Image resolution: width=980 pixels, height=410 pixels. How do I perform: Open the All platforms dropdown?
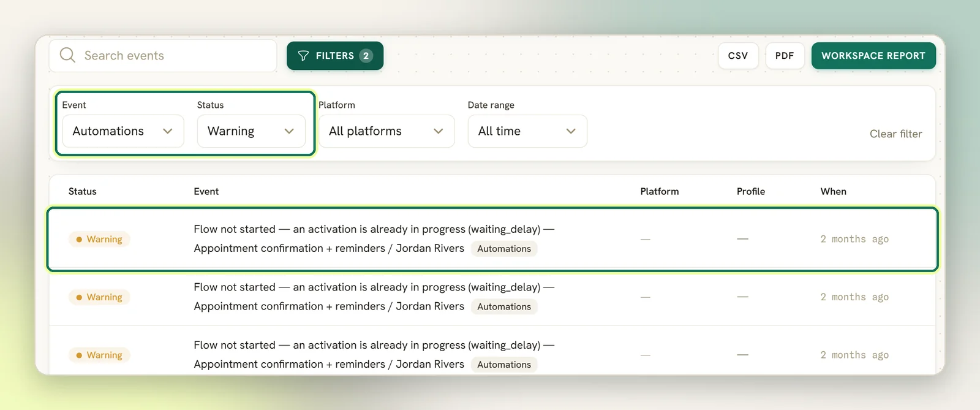pyautogui.click(x=386, y=131)
